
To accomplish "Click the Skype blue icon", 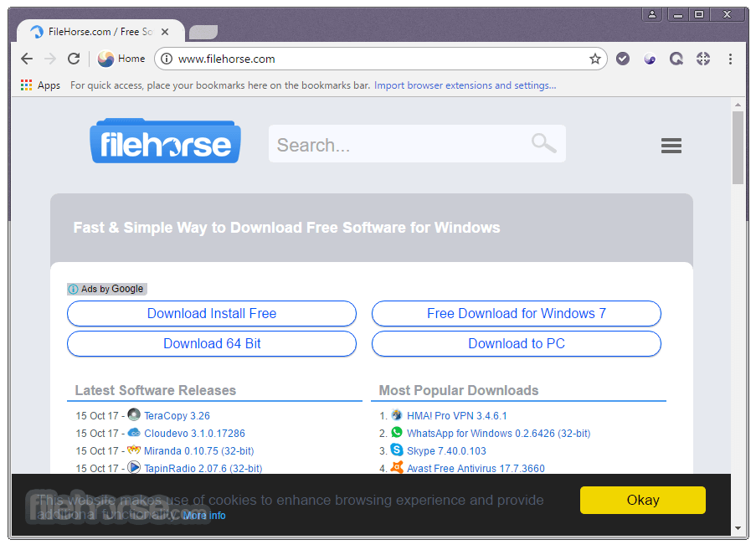I will coord(396,450).
